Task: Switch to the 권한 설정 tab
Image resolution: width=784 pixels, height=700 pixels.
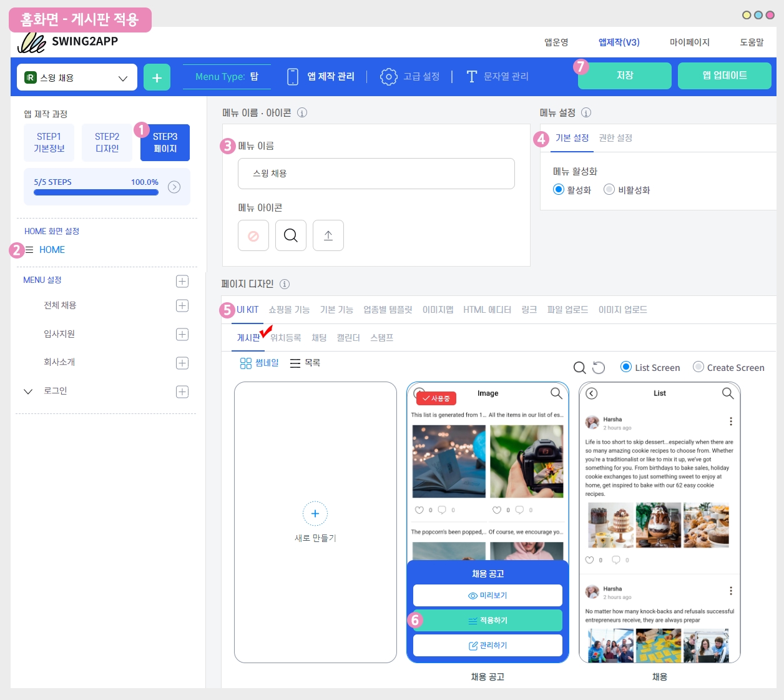Action: (615, 138)
